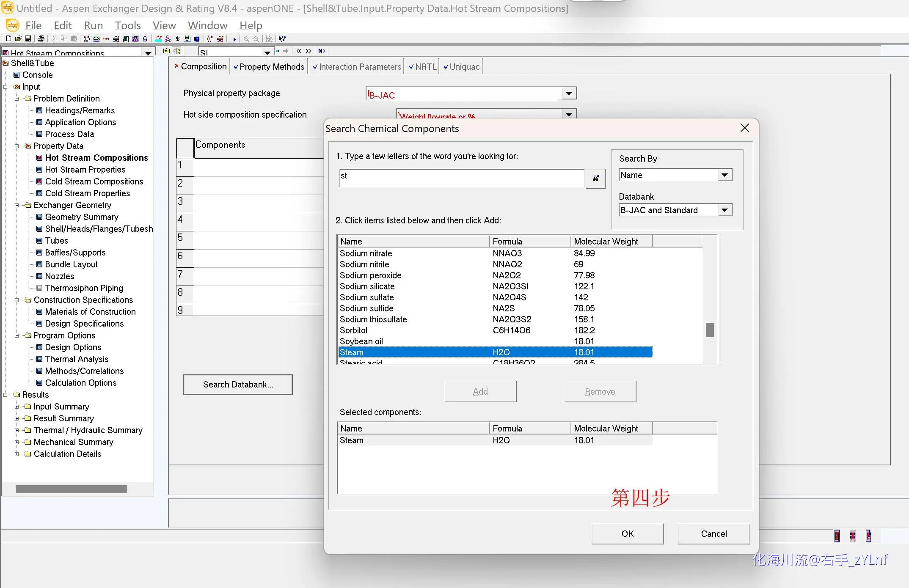Viewport: 909px width, 588px height.
Task: Open Thermal Analysis in the tree
Action: point(77,359)
